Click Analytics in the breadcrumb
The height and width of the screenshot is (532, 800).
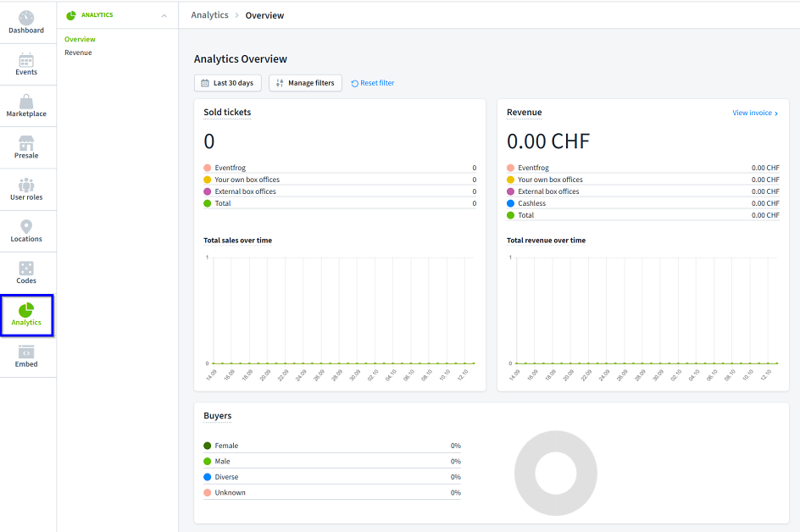(209, 15)
